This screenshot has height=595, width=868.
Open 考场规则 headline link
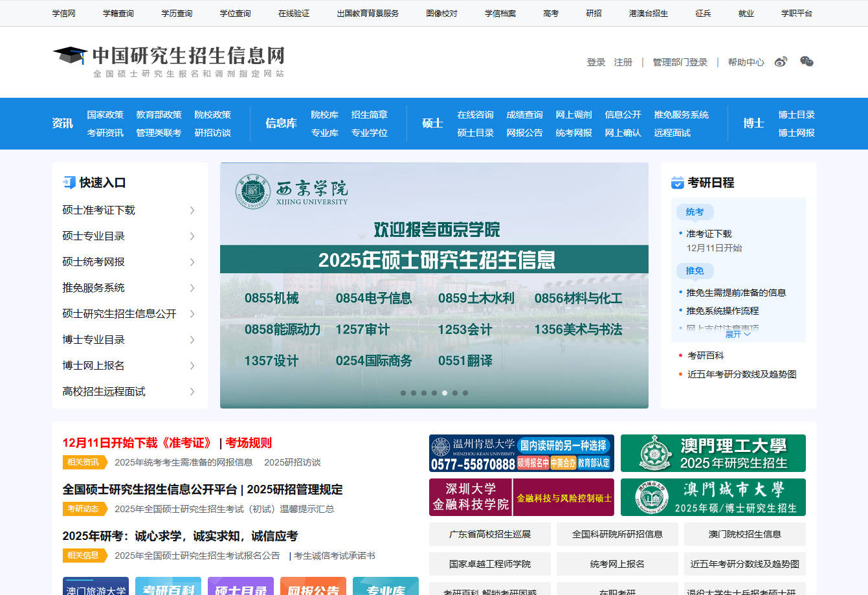[x=249, y=443]
